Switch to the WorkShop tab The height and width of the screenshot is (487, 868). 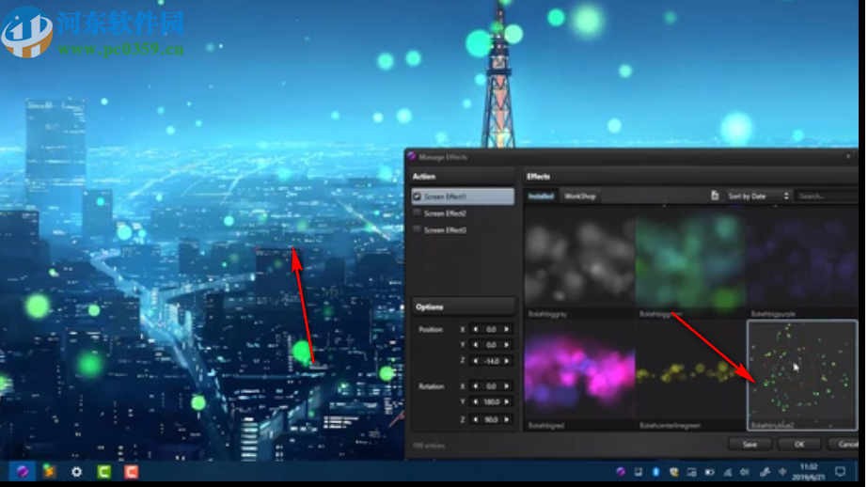580,196
